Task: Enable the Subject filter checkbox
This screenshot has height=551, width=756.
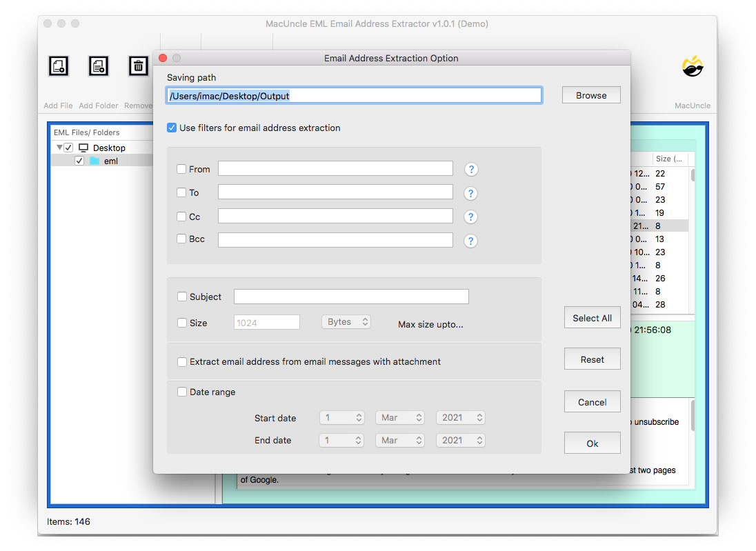Action: pos(182,297)
